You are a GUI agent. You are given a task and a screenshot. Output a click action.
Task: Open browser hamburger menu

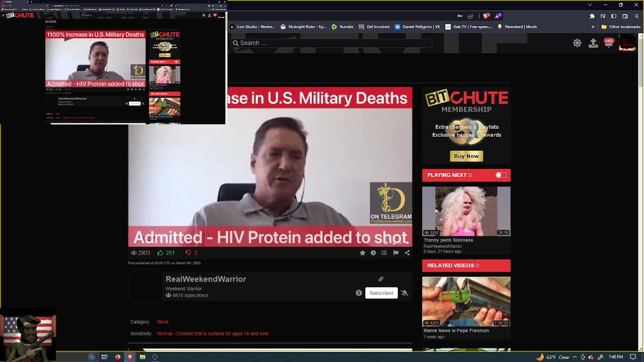[x=636, y=16]
